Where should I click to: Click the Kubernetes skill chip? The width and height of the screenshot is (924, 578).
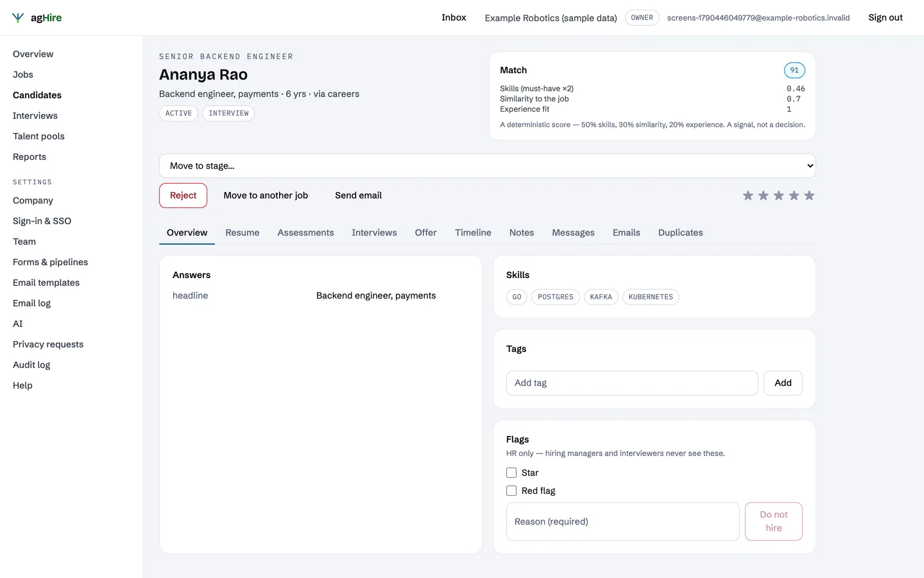[x=651, y=297]
